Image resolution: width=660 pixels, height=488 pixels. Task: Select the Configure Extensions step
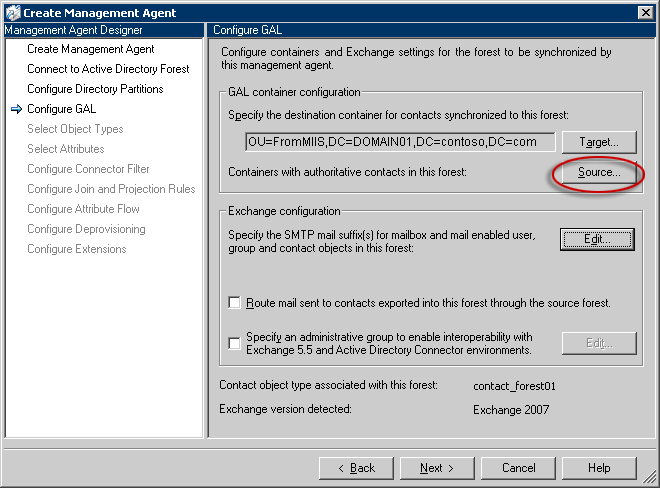click(x=77, y=249)
